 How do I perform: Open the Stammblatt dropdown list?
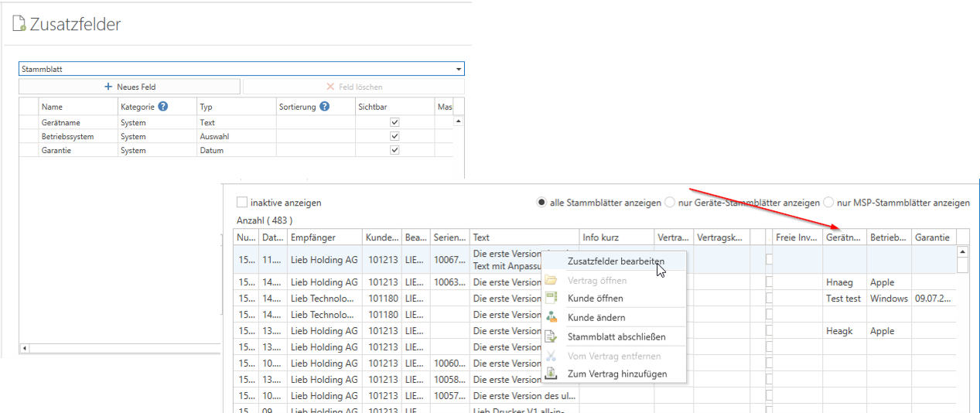[x=459, y=69]
